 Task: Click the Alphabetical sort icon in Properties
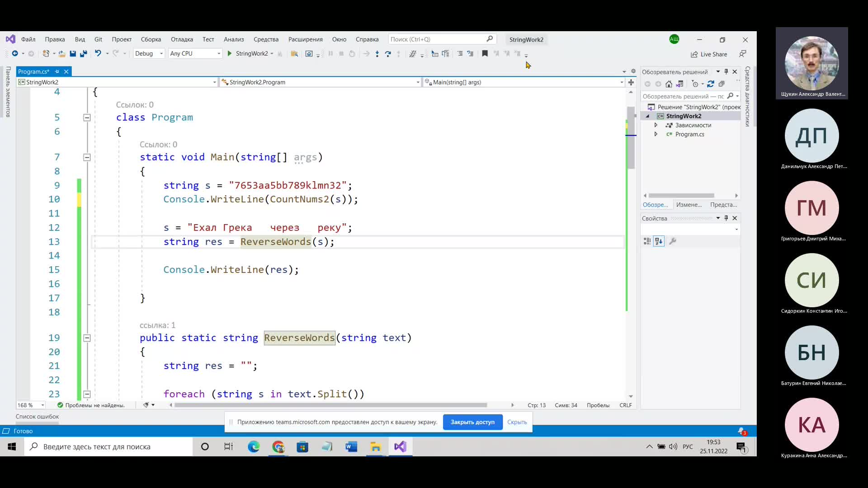point(659,241)
